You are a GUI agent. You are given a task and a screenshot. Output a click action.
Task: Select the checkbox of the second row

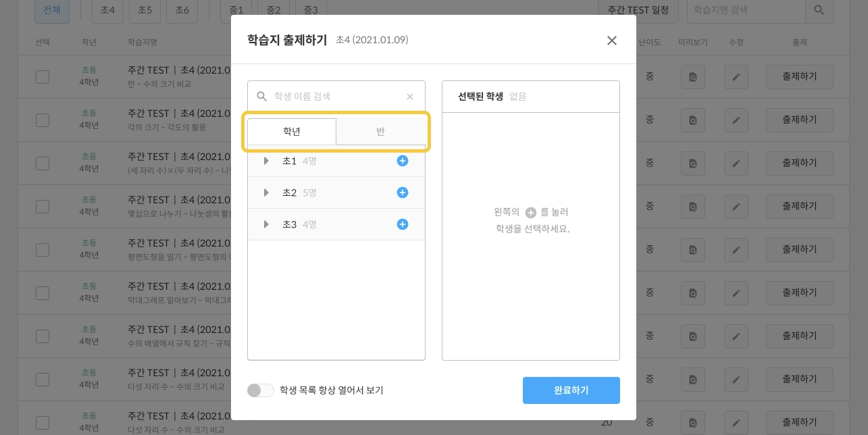tap(43, 120)
